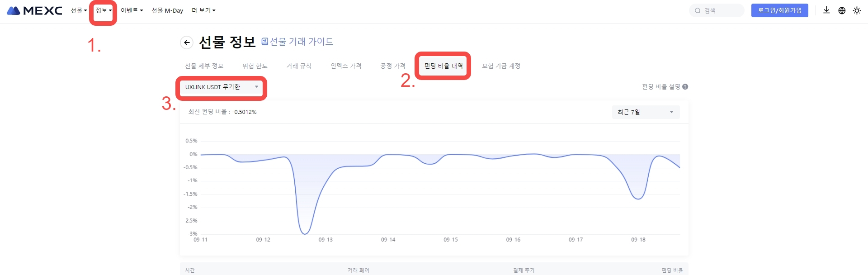
Task: Open the 선물 거래 가이드 link
Action: [302, 42]
